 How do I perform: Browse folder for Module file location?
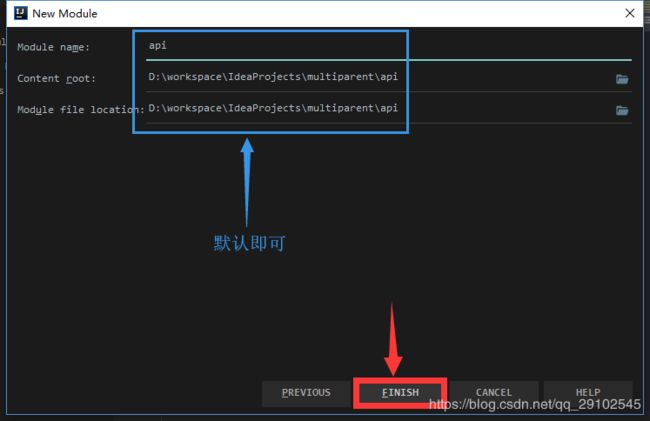[x=622, y=110]
